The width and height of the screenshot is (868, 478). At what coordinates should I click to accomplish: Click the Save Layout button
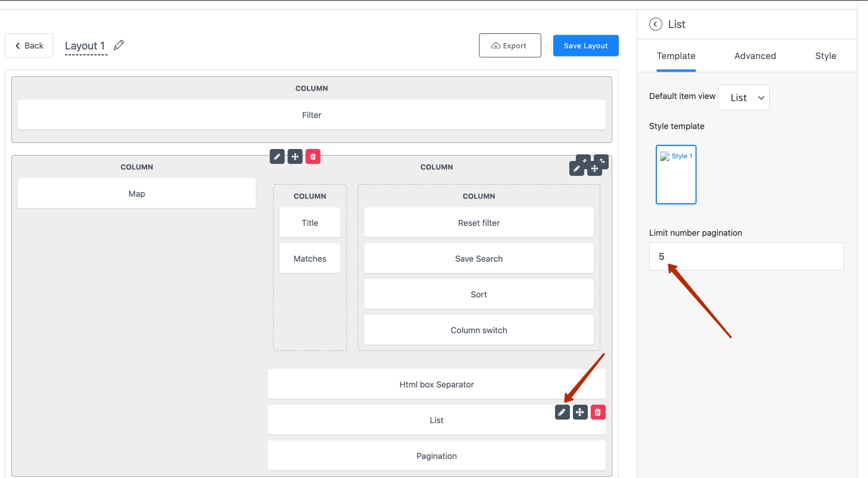pyautogui.click(x=585, y=46)
